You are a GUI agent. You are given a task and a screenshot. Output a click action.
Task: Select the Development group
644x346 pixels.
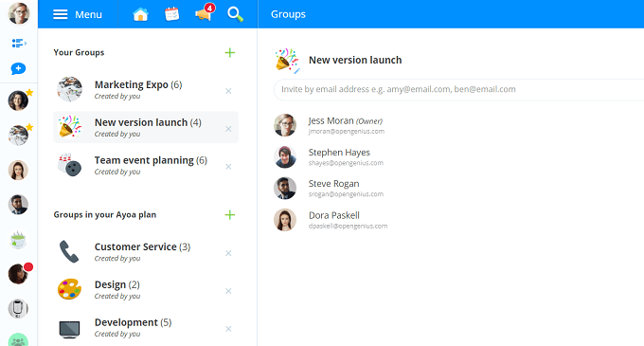click(x=146, y=327)
